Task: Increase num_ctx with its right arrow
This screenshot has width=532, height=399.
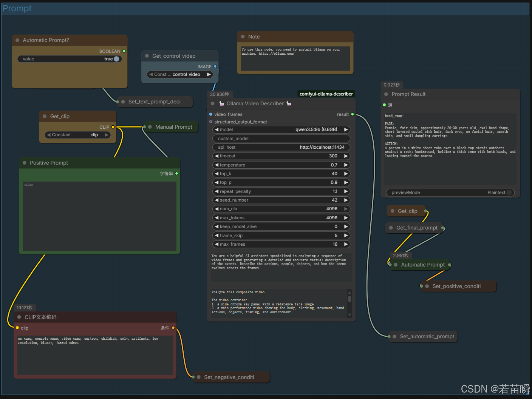Action: (x=346, y=209)
